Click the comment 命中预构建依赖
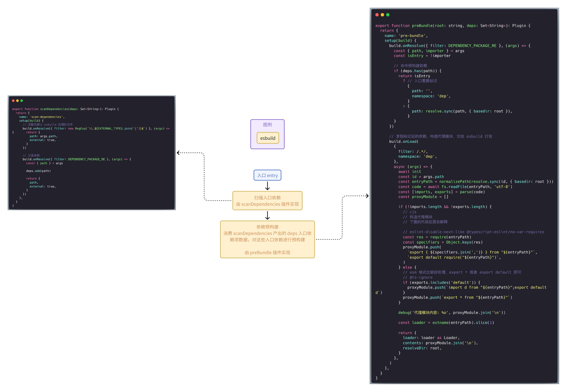Screen dimensions: 567x392 tap(410, 66)
